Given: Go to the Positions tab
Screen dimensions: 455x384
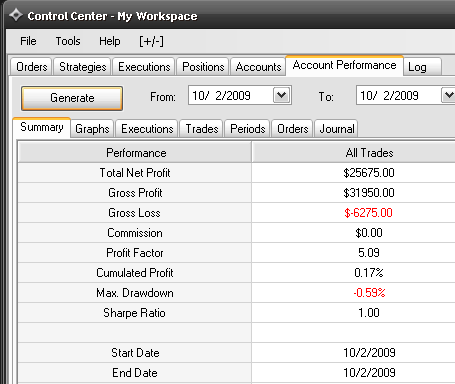Looking at the screenshot, I should pos(203,67).
